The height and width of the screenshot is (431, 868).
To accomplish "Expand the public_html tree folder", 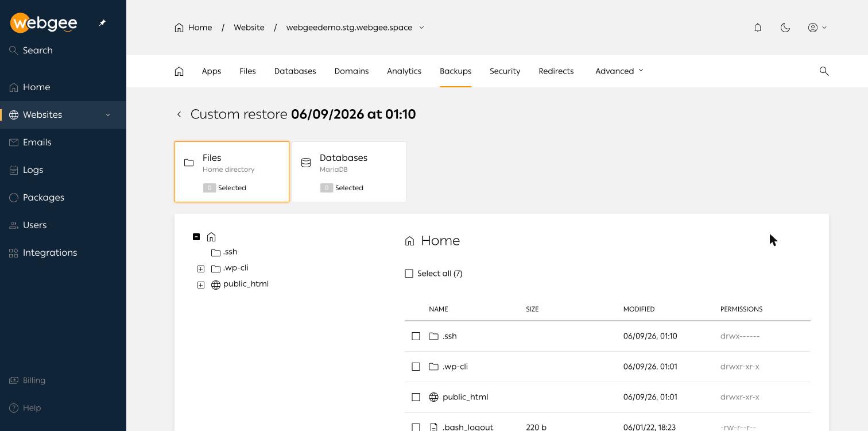I will [201, 285].
